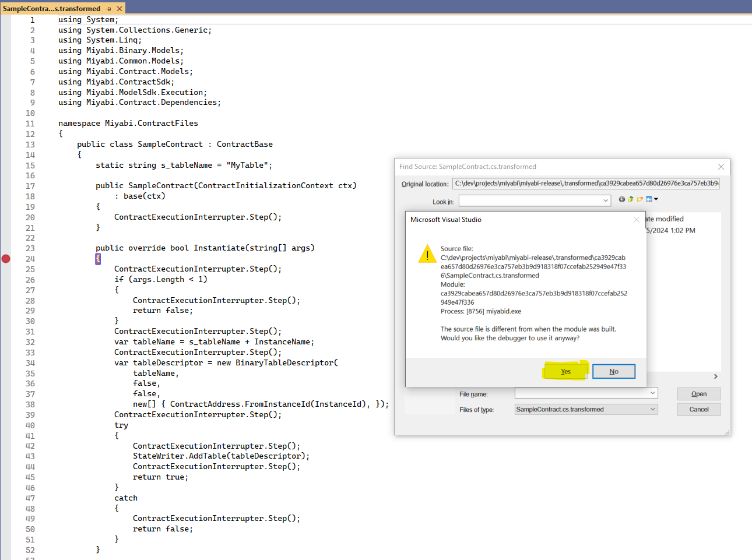Click the up one level folder icon

(631, 199)
